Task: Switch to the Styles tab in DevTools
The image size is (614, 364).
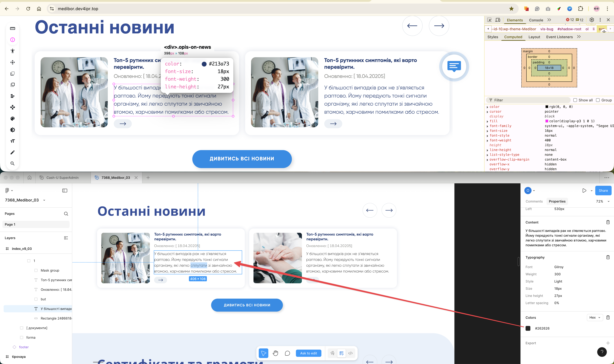Action: point(493,37)
